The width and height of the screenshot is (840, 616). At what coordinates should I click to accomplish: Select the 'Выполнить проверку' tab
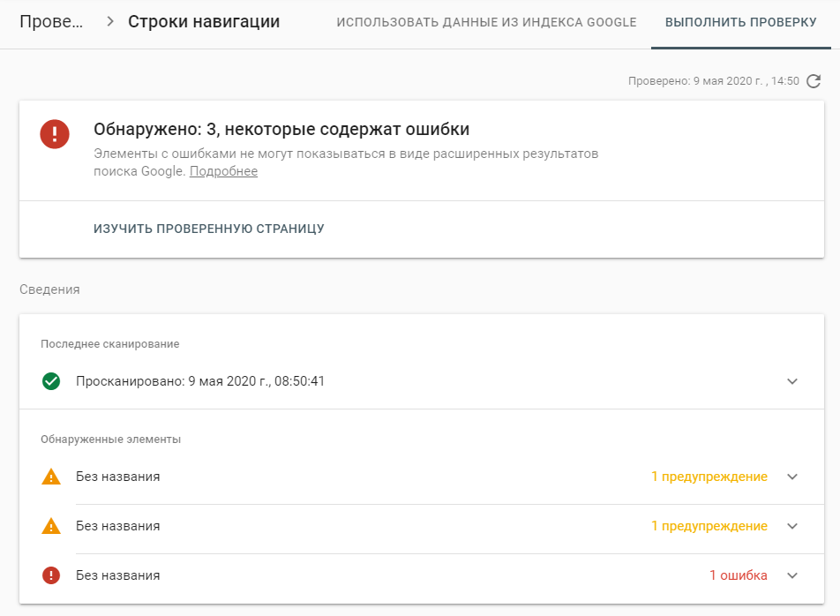point(740,23)
